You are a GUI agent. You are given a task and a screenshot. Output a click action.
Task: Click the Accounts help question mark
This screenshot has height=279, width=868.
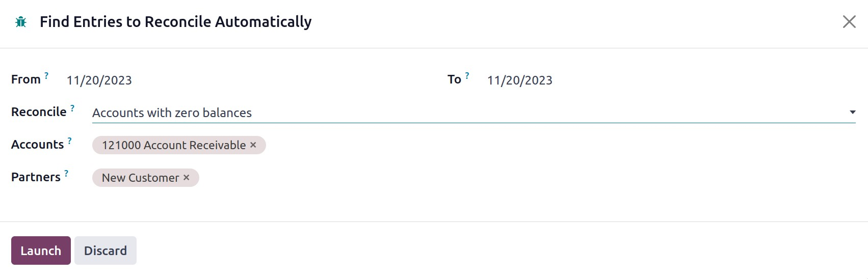tap(70, 141)
